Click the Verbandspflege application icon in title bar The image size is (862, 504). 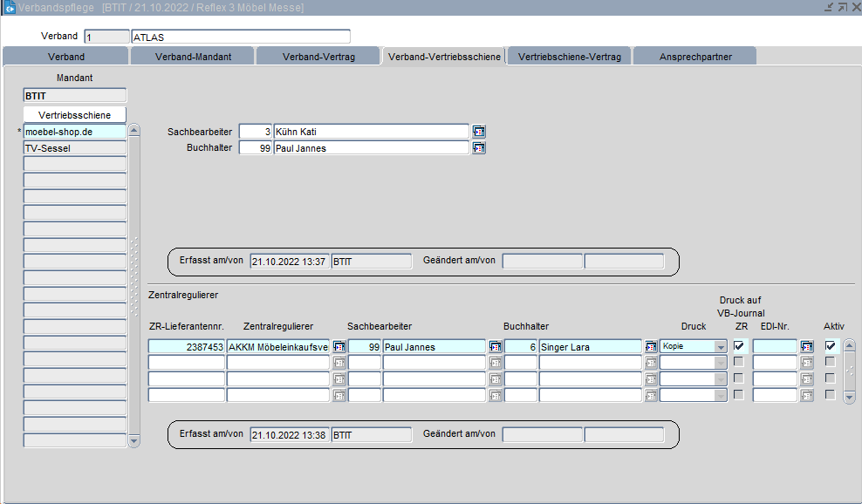10,8
